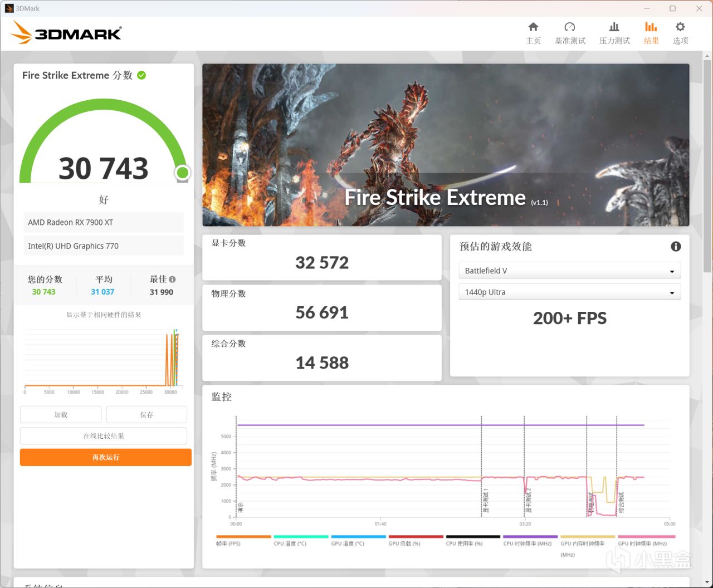This screenshot has height=588, width=713.
Task: Click the 加载 load button
Action: click(61, 415)
